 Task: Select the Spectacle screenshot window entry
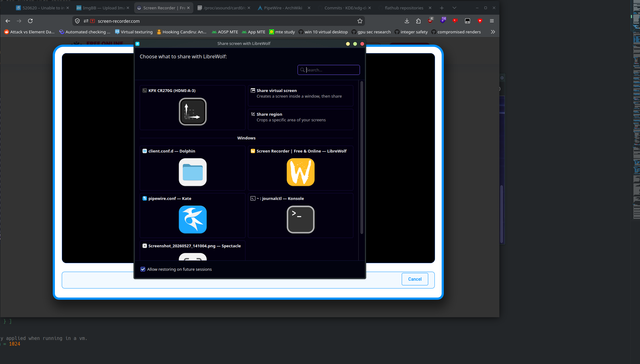pyautogui.click(x=193, y=251)
